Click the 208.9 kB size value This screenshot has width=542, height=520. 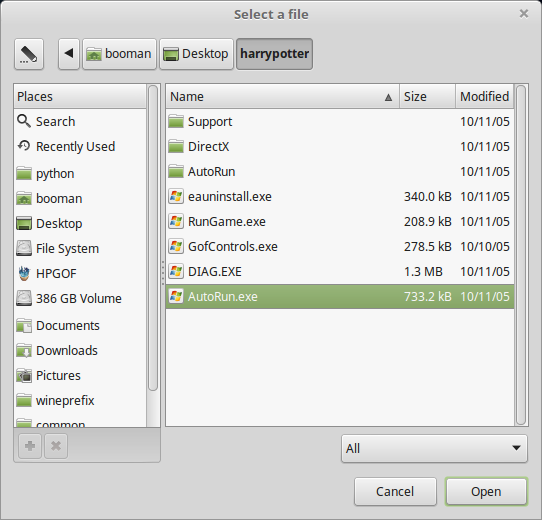(x=428, y=222)
